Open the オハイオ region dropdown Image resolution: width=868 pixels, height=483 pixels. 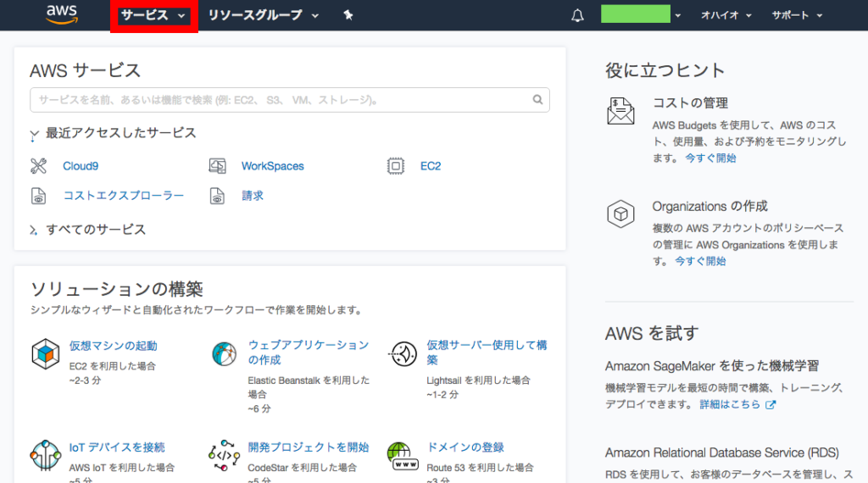(x=726, y=15)
